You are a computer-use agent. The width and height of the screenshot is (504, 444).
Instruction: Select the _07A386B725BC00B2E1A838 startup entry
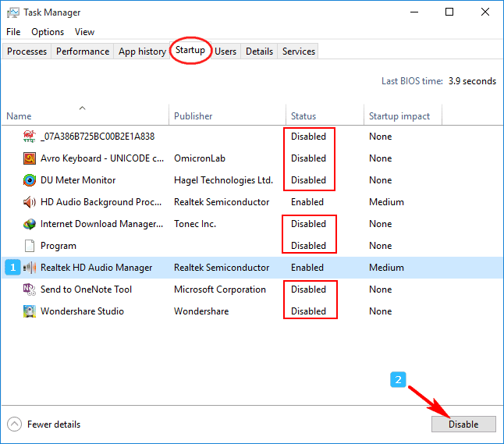(x=97, y=137)
